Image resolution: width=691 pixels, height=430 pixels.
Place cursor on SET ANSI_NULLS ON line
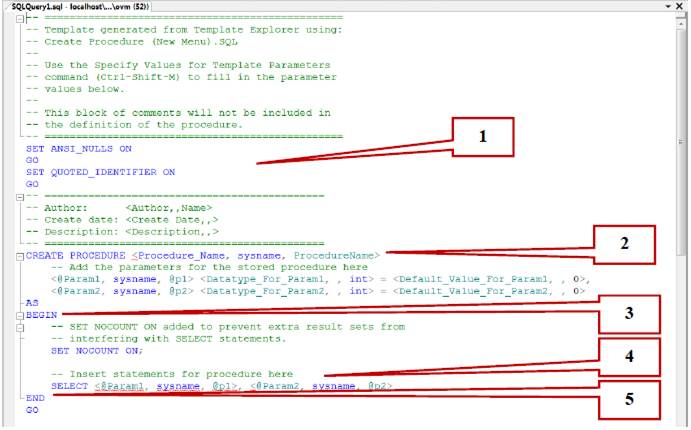tap(78, 148)
